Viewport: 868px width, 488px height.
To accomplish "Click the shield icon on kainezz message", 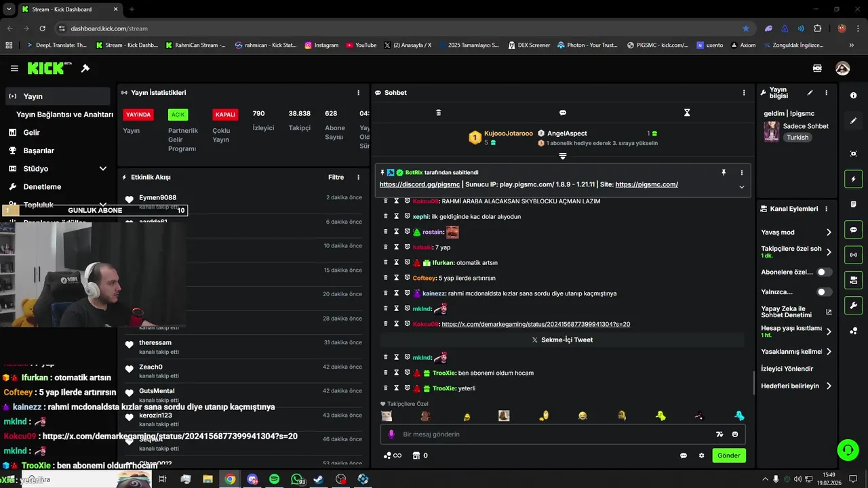I will pyautogui.click(x=407, y=293).
